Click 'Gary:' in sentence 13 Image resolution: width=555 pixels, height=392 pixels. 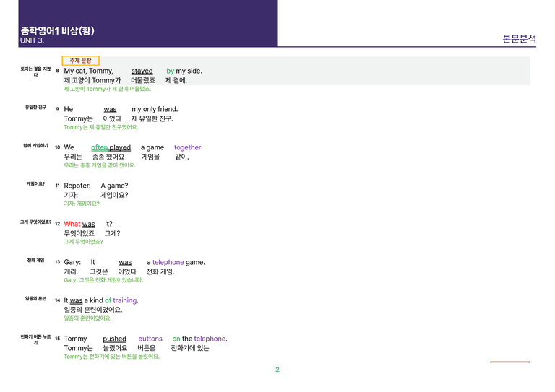click(x=72, y=262)
